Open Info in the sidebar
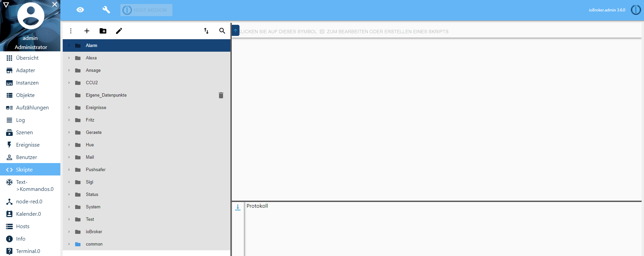Screen dimensions: 644x256 [x=30, y=239]
